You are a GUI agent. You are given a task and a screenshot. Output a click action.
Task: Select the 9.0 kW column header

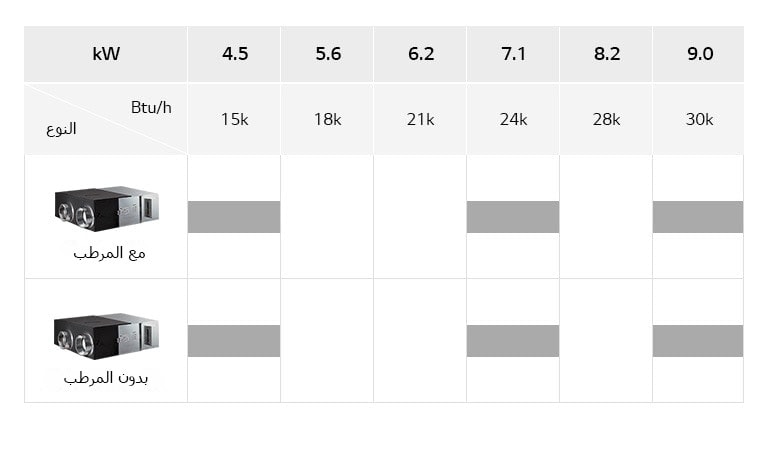[x=699, y=54]
